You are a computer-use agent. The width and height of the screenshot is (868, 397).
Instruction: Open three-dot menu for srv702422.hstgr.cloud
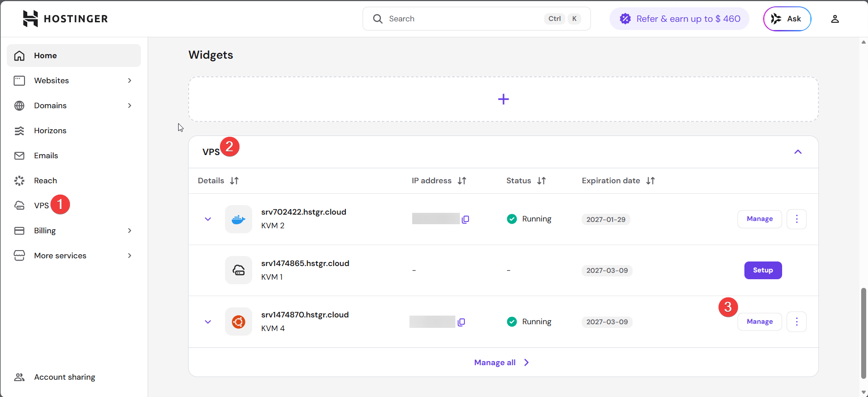797,219
